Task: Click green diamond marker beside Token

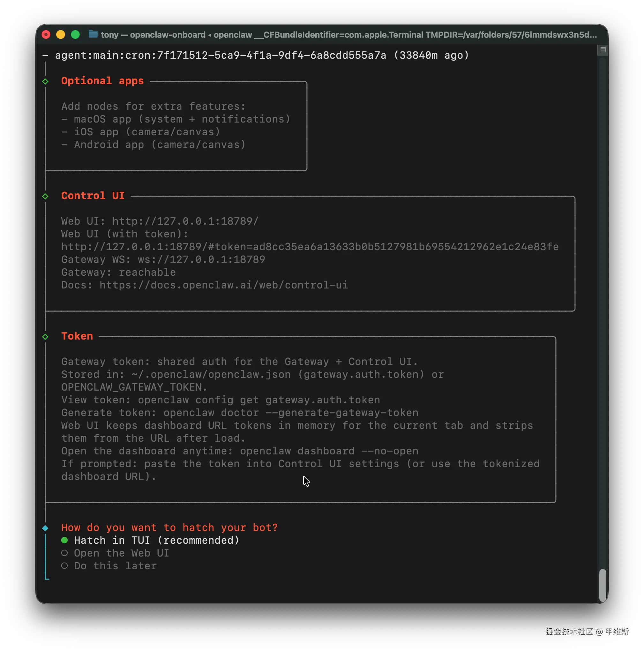Action: tap(46, 337)
